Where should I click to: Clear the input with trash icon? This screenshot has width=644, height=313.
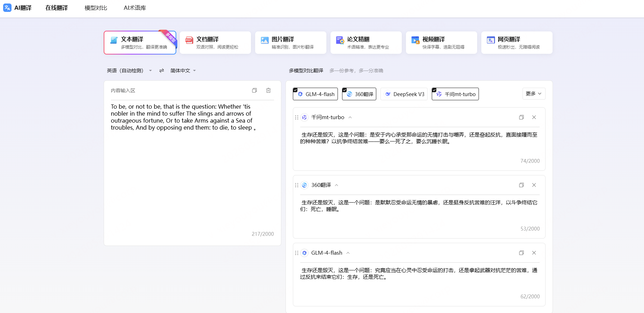point(268,90)
